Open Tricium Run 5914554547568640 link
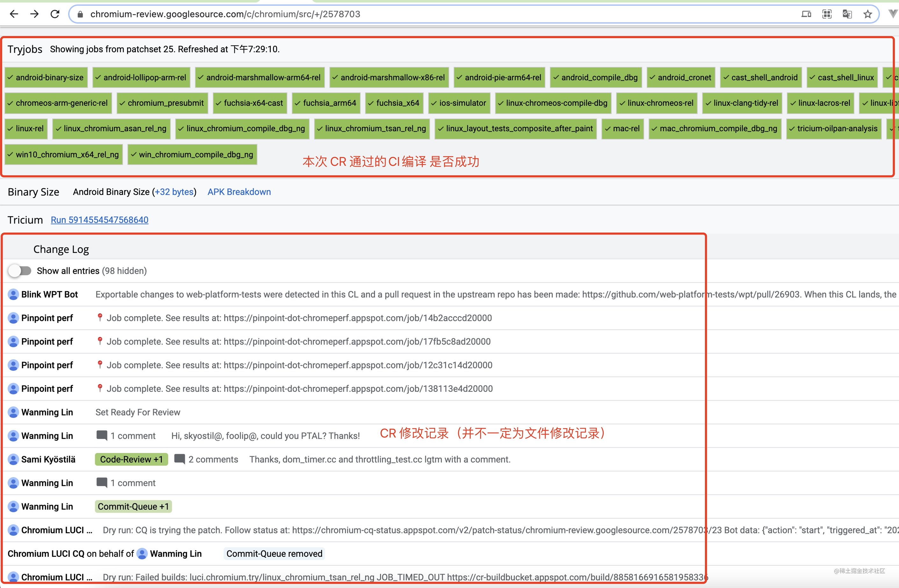Screen dimensions: 899x588 tap(99, 220)
